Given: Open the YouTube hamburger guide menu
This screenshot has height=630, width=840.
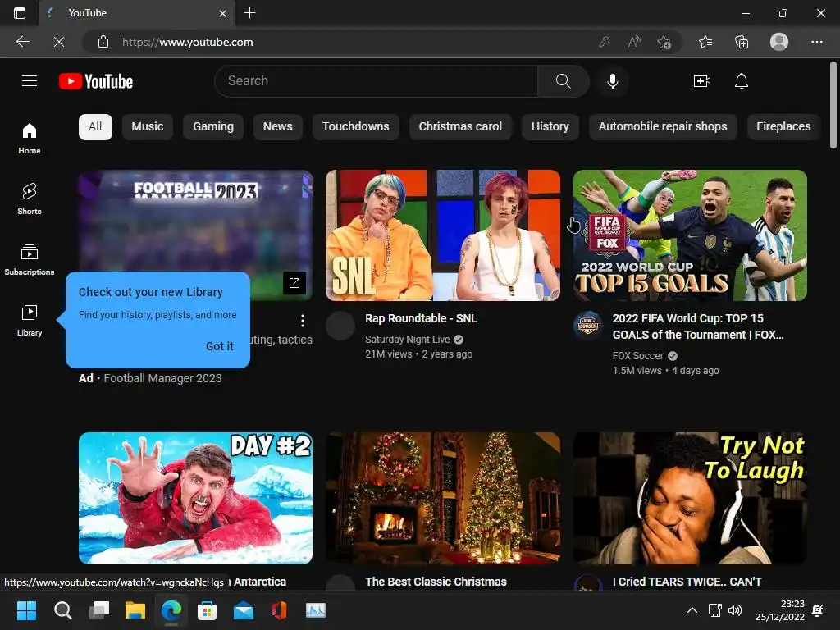Looking at the screenshot, I should click(x=30, y=81).
